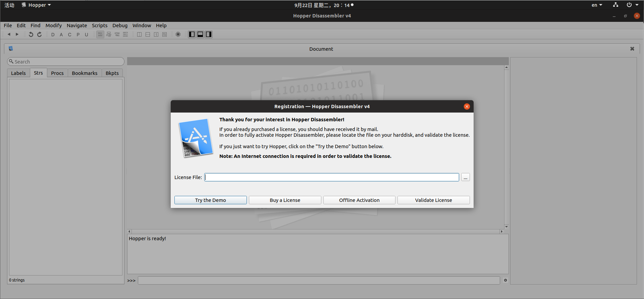Screen dimensions: 644x299
Task: Click the command input field after >>> prompt
Action: pos(319,281)
